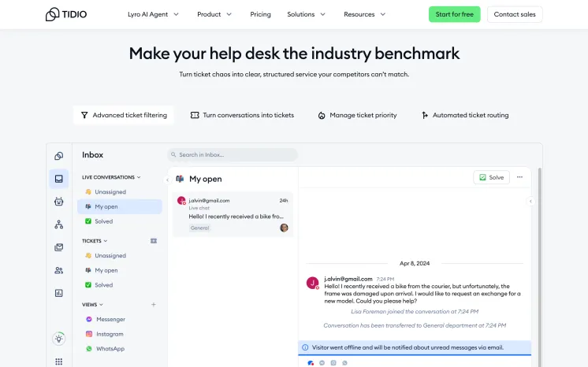The height and width of the screenshot is (367, 588).
Task: Click the chat scrollbar
Action: pyautogui.click(x=540, y=267)
